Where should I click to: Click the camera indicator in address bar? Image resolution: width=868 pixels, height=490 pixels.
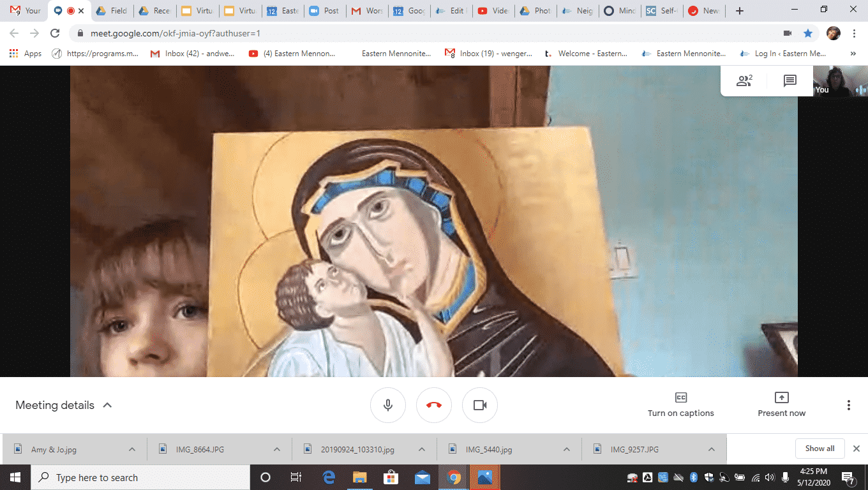[x=787, y=33]
